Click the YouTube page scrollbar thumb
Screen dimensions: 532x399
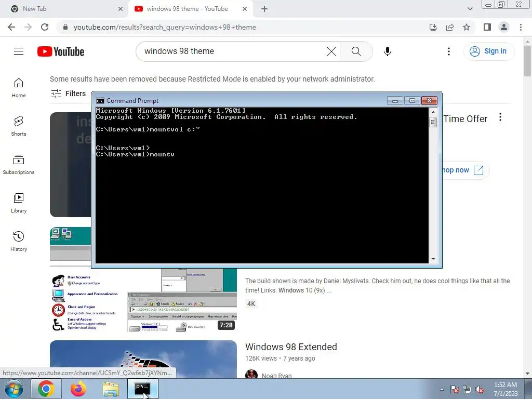pos(527,61)
